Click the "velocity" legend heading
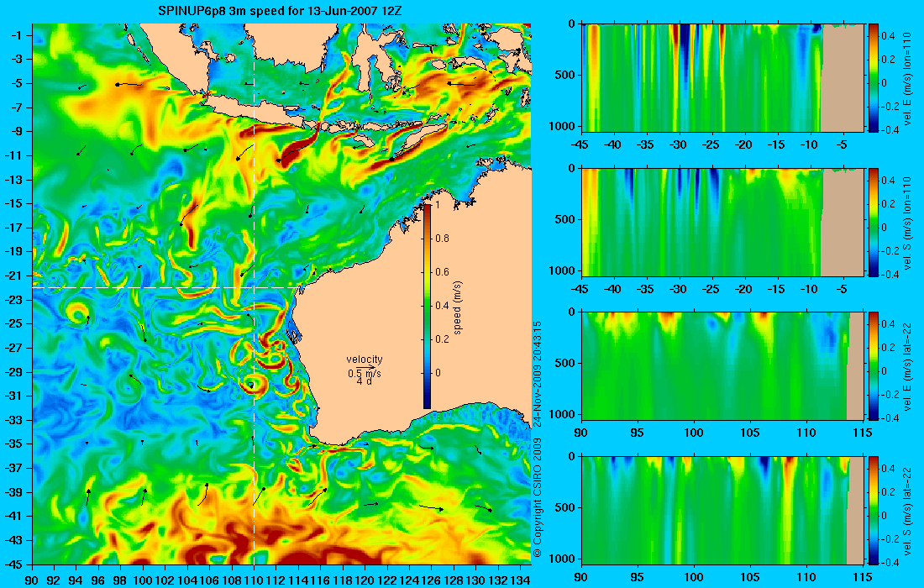Image resolution: width=924 pixels, height=588 pixels. pyautogui.click(x=365, y=360)
